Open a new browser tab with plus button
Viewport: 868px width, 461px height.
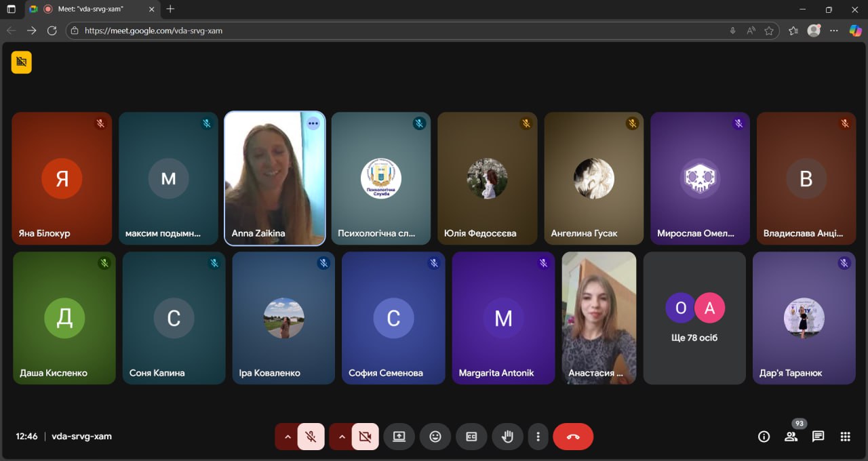click(x=170, y=9)
